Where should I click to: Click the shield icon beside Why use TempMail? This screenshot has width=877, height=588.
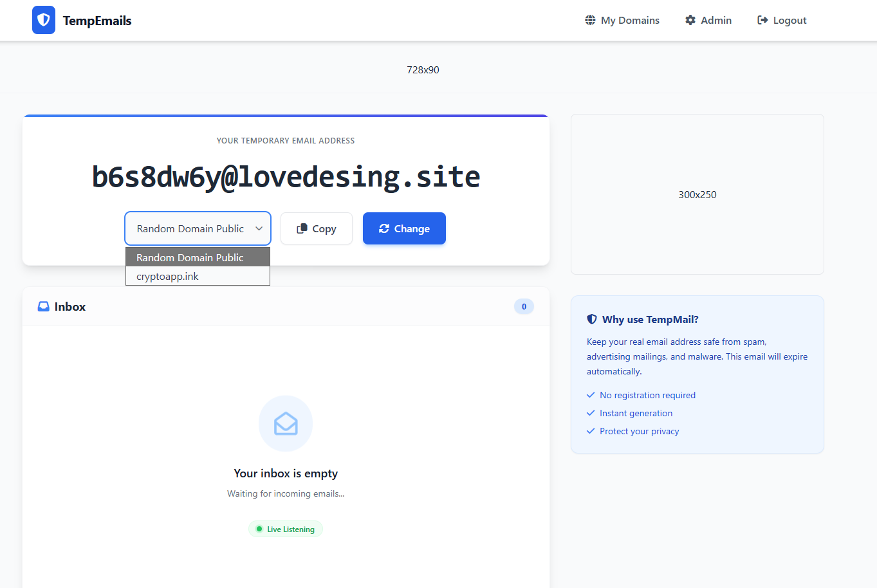point(592,319)
